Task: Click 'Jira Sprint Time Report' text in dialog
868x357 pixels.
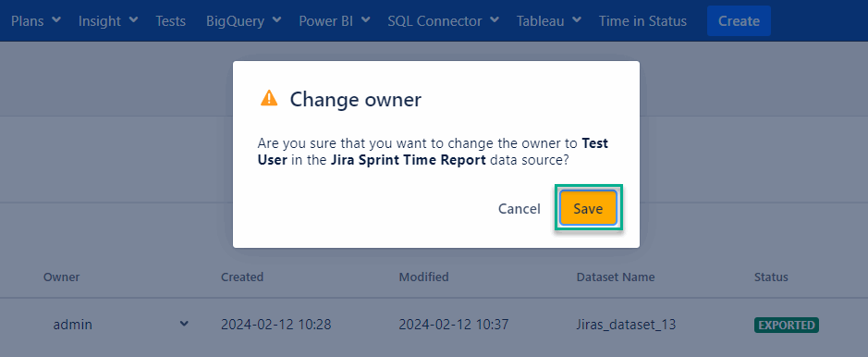Action: [409, 161]
